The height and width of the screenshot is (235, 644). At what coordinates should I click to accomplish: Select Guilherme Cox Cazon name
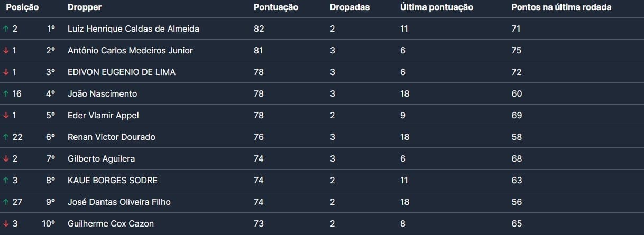(111, 223)
